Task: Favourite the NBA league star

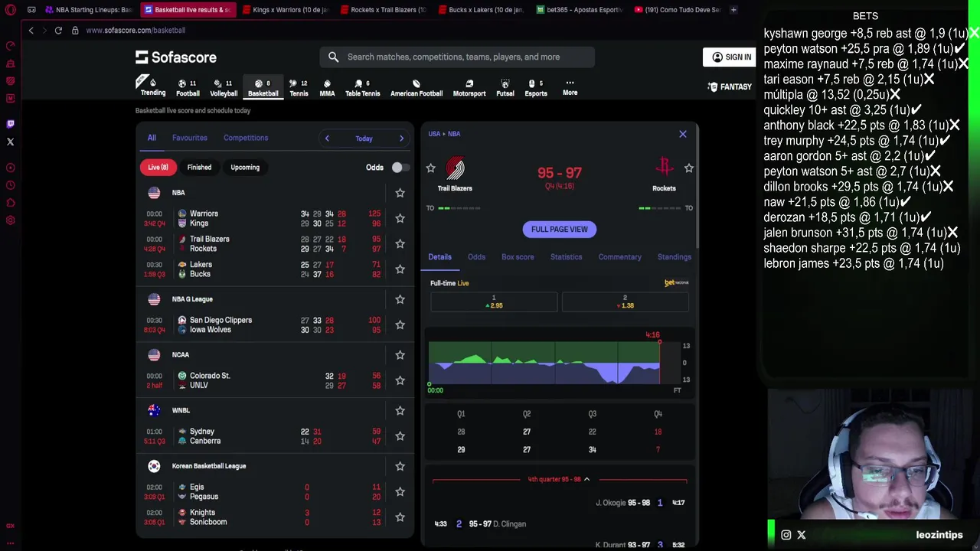Action: tap(400, 193)
